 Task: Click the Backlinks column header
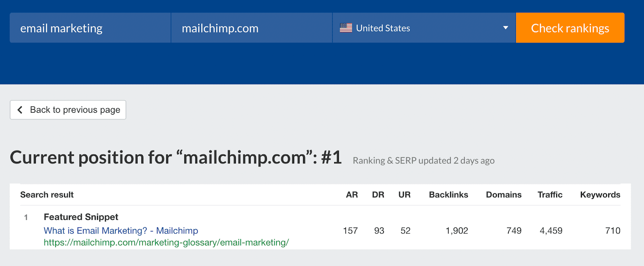[x=448, y=195]
